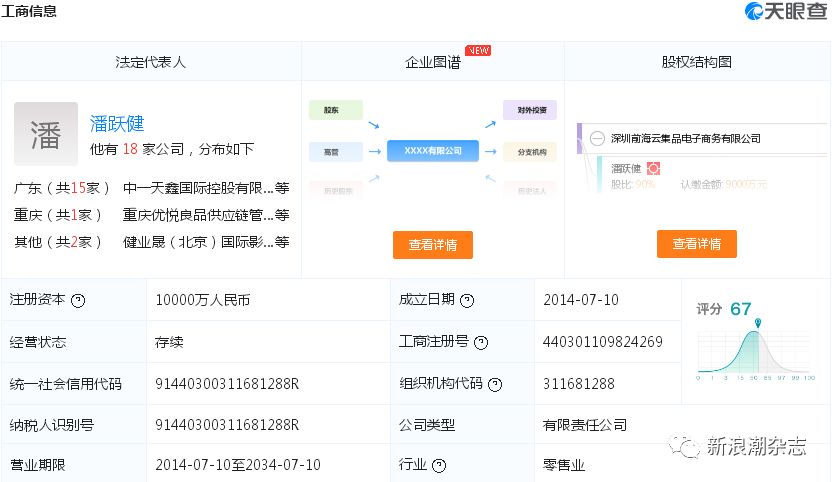Click help icon next to 工商注册号

(481, 343)
